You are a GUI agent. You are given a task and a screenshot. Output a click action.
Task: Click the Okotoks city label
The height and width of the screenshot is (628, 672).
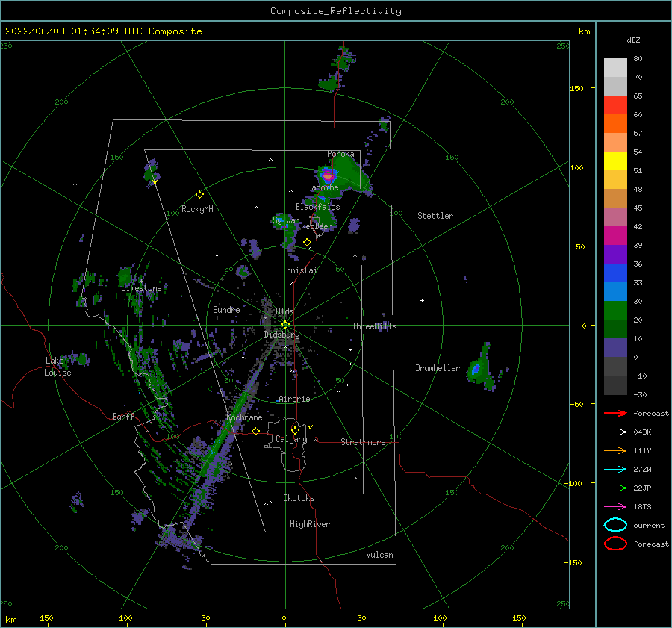[x=299, y=498]
